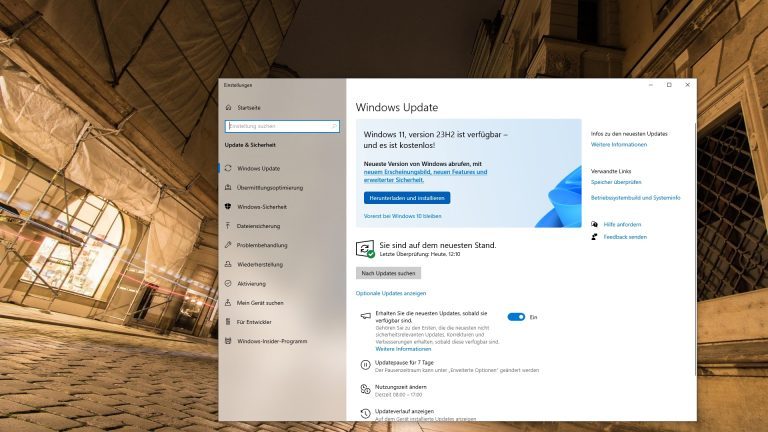Click the Wiederherstellung icon
Image resolution: width=768 pixels, height=432 pixels.
coord(228,264)
